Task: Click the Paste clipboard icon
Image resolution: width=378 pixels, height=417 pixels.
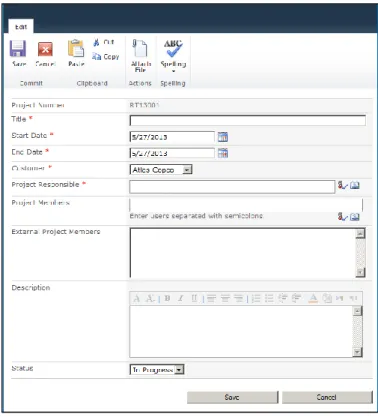Action: 76,49
